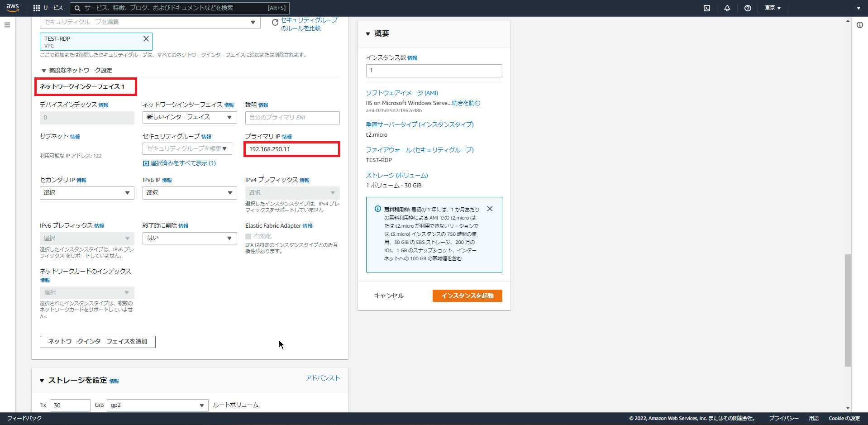The image size is (868, 425).
Task: Open the notifications bell icon
Action: point(727,8)
